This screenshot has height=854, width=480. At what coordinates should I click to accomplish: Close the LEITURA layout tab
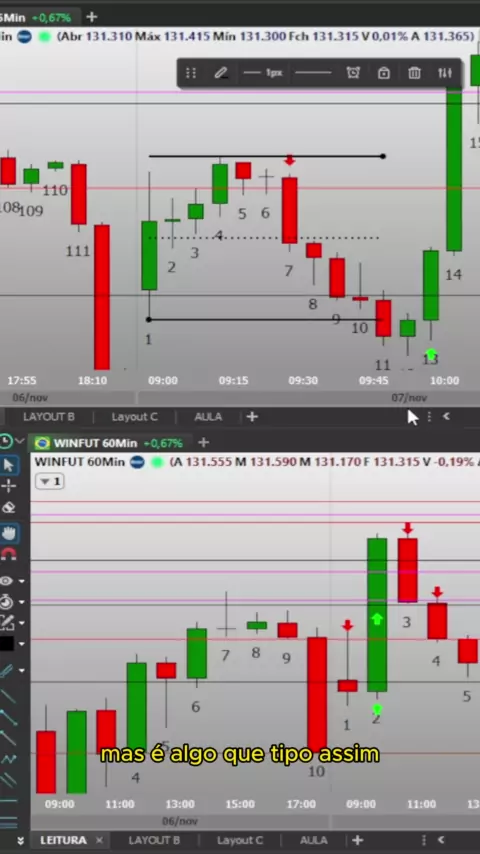click(99, 840)
